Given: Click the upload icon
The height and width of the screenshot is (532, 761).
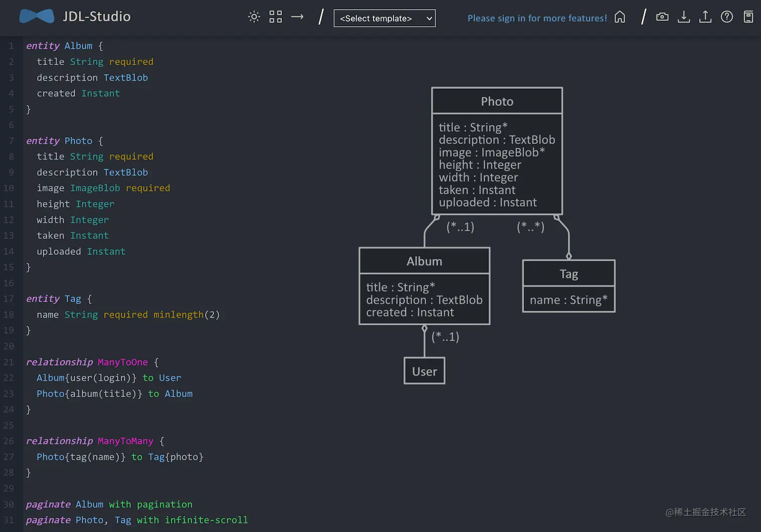Looking at the screenshot, I should click(706, 17).
